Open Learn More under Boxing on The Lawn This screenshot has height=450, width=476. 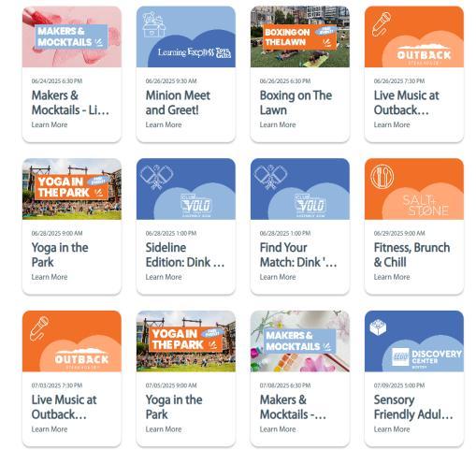(278, 124)
